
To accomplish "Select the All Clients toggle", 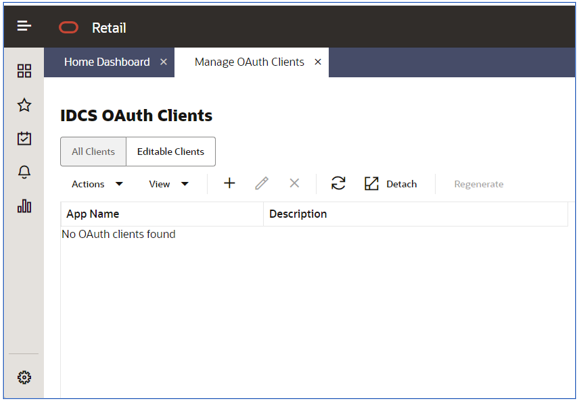I will pyautogui.click(x=93, y=151).
